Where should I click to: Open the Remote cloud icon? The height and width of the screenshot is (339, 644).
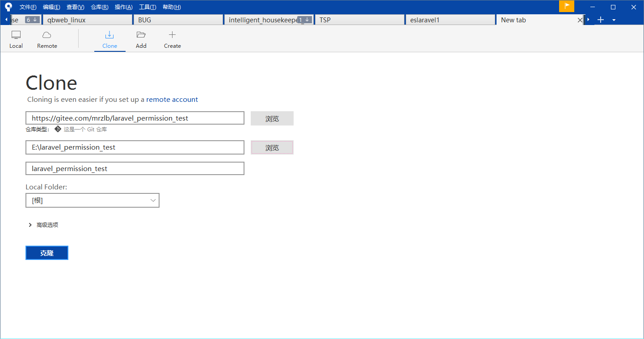tap(47, 35)
